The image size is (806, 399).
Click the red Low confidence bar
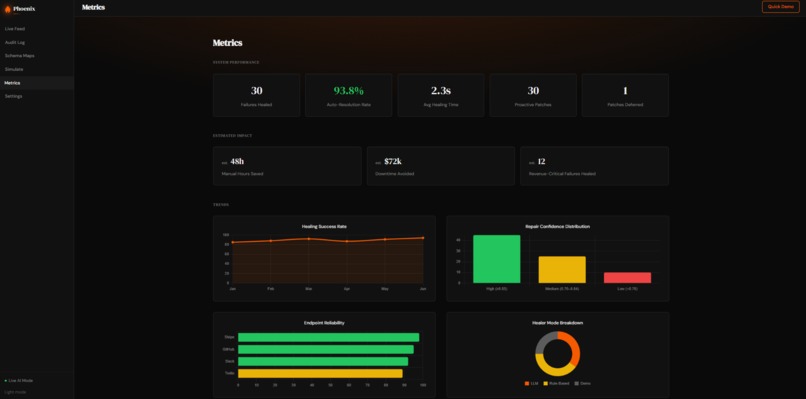tap(627, 278)
